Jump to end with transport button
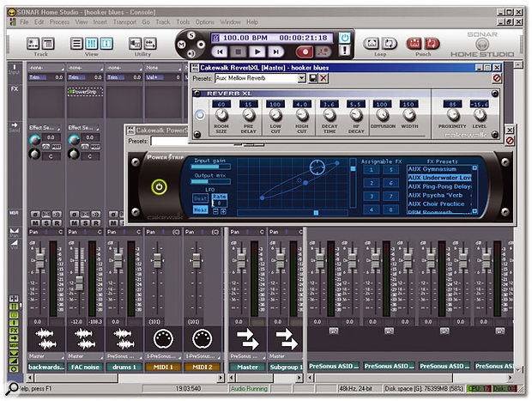 [x=275, y=52]
